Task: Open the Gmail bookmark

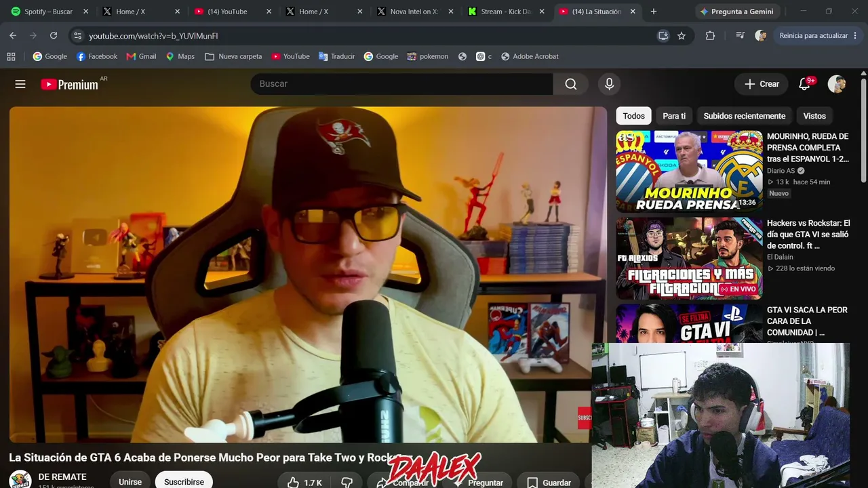Action: (142, 56)
